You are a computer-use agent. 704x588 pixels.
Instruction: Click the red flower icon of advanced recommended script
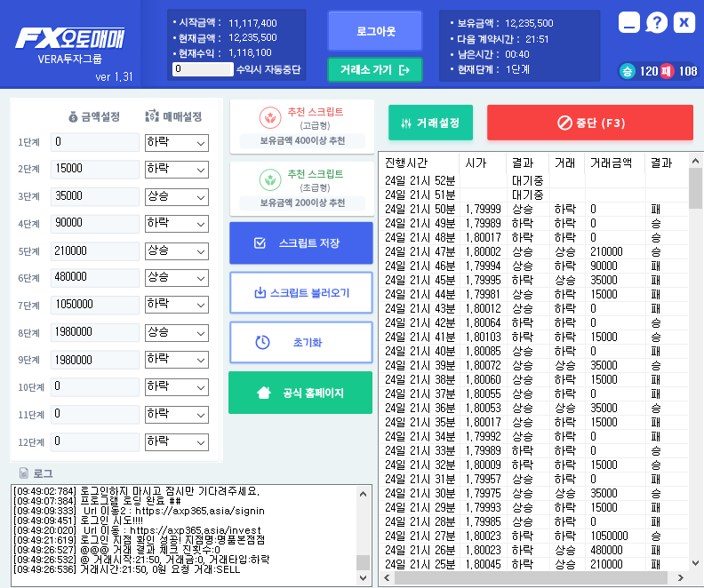(x=270, y=118)
